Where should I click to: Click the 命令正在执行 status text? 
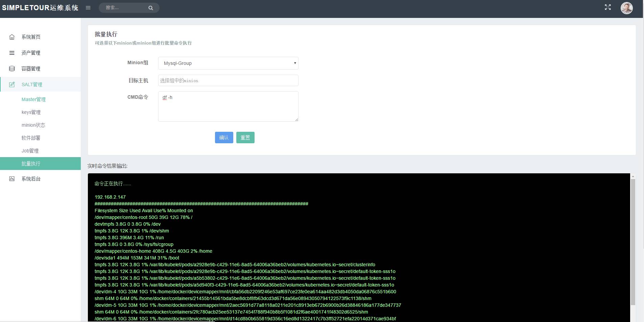click(x=113, y=183)
